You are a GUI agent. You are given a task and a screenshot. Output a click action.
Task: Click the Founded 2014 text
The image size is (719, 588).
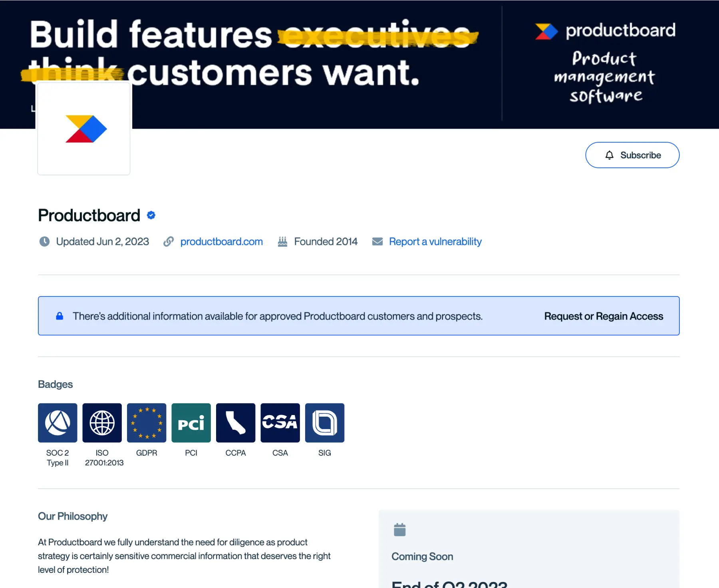[326, 242]
